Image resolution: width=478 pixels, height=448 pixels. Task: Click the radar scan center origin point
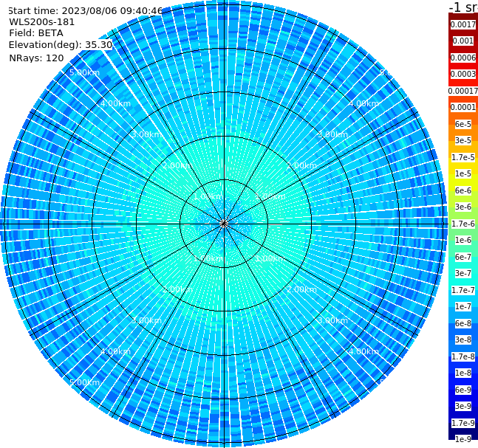tap(224, 224)
